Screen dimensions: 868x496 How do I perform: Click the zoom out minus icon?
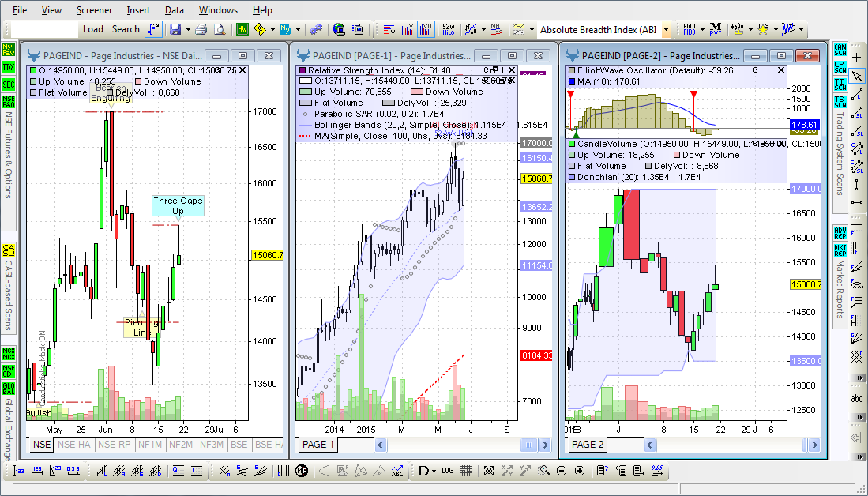pos(562,471)
